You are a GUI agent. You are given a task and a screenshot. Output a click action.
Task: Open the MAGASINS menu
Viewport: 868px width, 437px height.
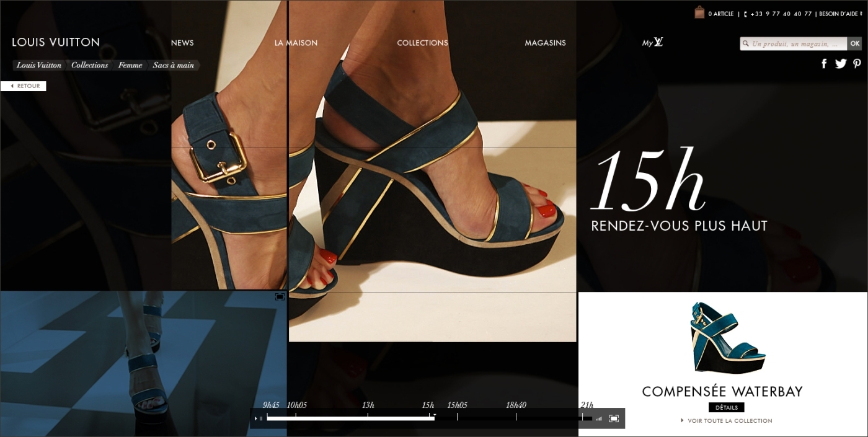pyautogui.click(x=545, y=43)
